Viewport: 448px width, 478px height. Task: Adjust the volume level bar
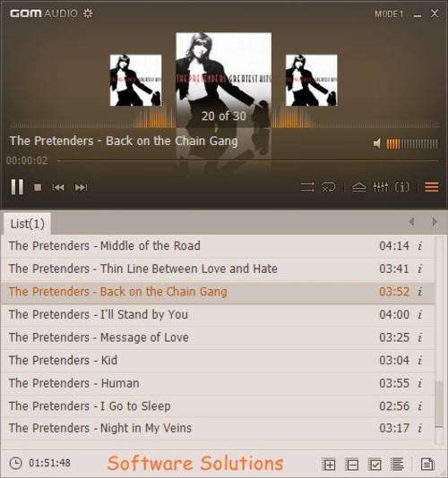point(412,143)
